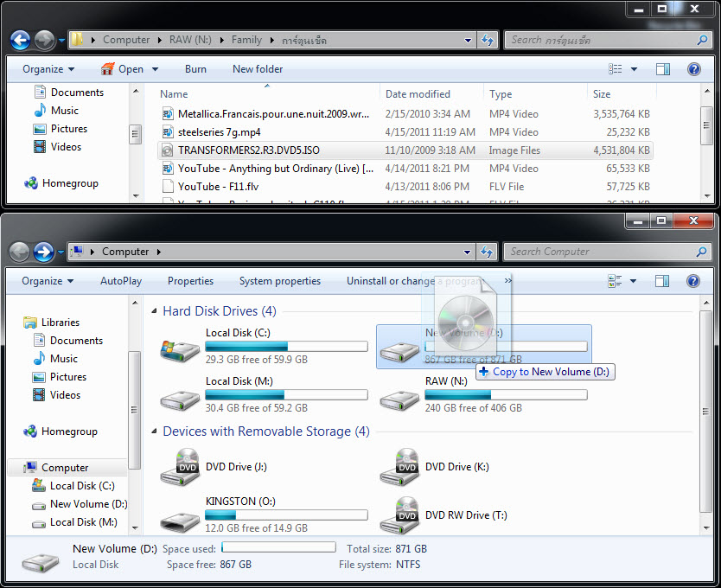Select Local Disk (C:) in navigation tree
Screen dimensions: 721x588
click(73, 486)
